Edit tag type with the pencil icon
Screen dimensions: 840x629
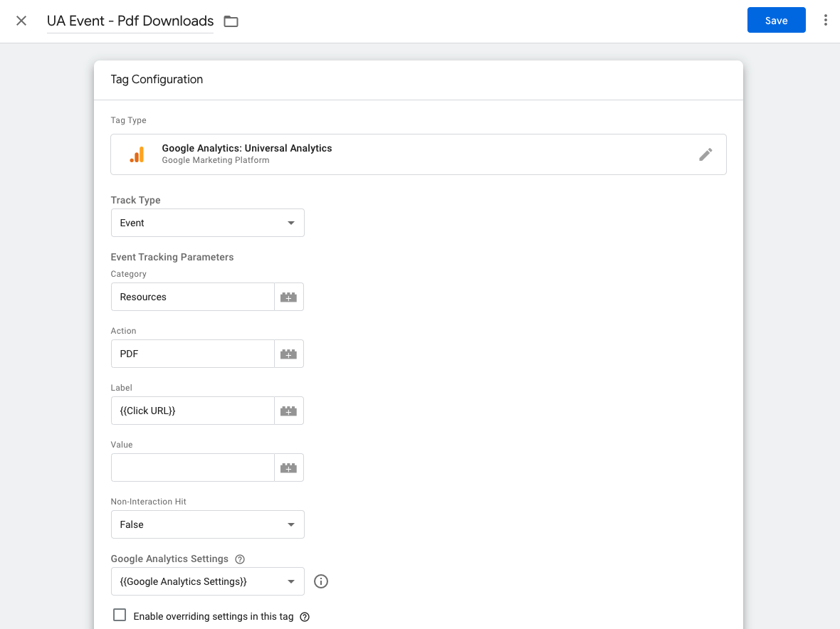coord(705,154)
